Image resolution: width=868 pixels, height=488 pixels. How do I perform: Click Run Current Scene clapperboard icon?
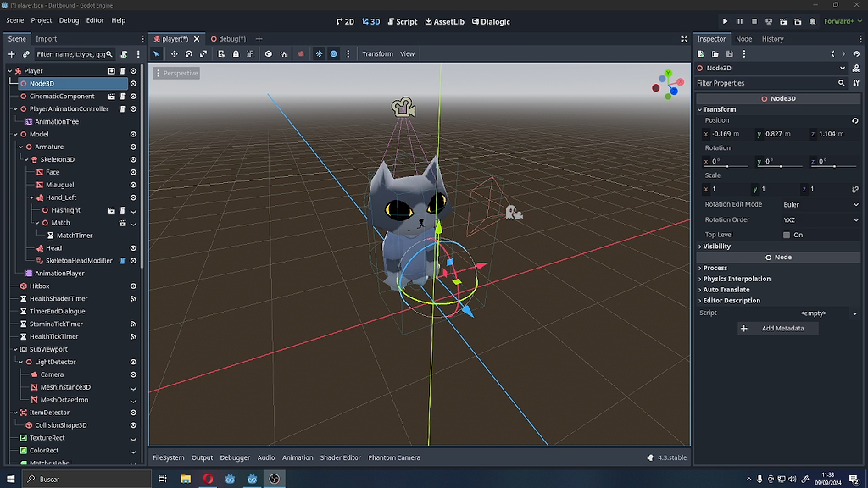coord(783,21)
